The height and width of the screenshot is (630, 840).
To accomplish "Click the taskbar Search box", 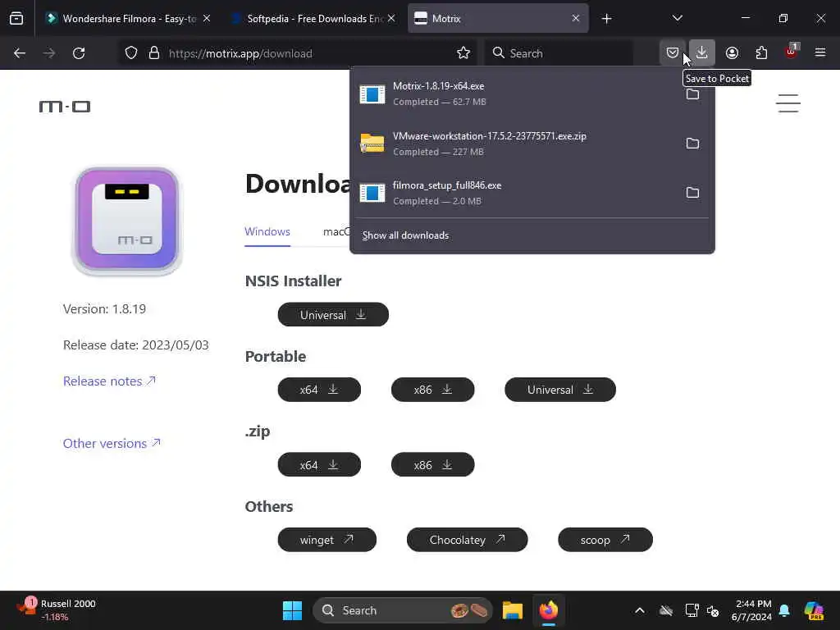I will pyautogui.click(x=403, y=610).
